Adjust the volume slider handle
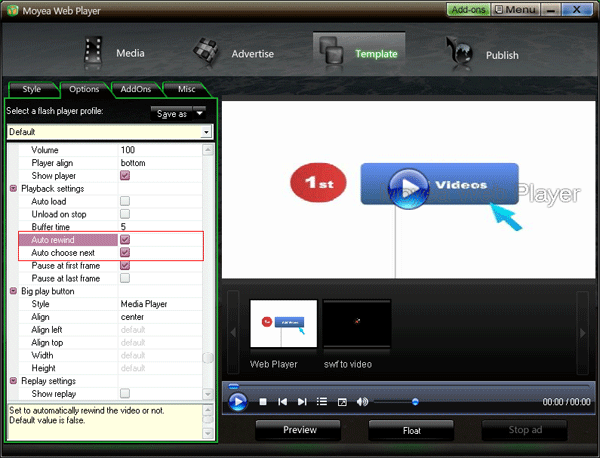600x458 pixels. [x=415, y=402]
